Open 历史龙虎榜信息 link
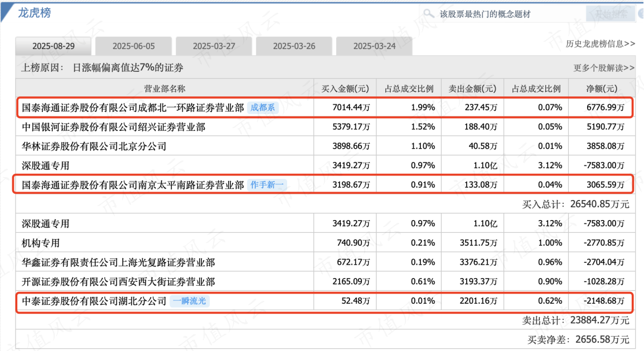 click(x=600, y=44)
